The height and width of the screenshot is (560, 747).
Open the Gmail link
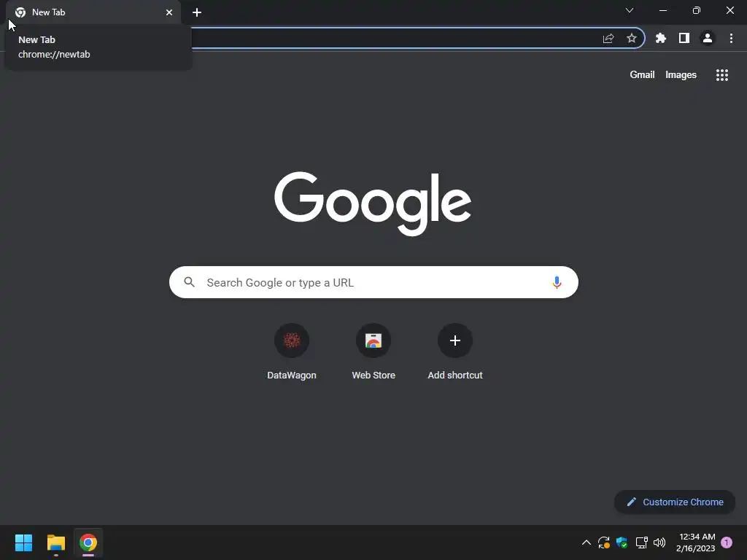tap(642, 75)
